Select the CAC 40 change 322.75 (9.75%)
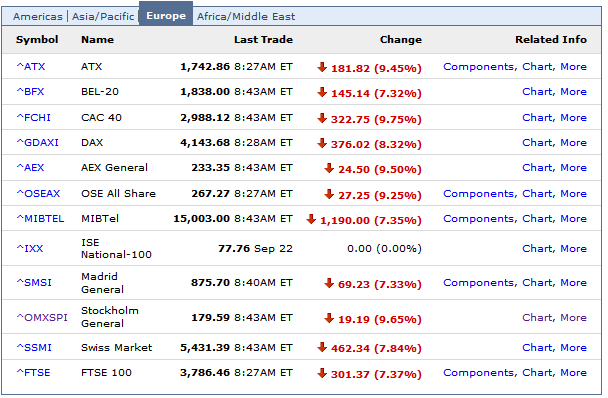 click(376, 119)
